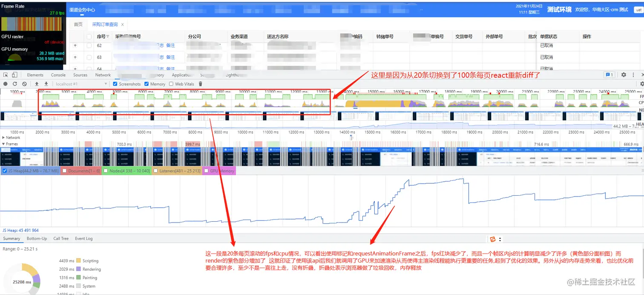Image resolution: width=644 pixels, height=295 pixels.
Task: Click the reload-and-record profile icon
Action: [14, 84]
